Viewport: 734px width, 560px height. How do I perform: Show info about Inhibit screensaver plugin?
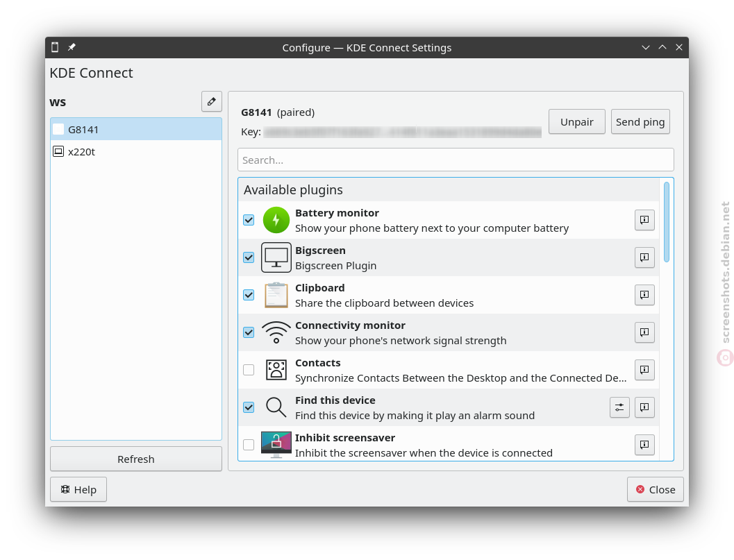[x=644, y=444]
